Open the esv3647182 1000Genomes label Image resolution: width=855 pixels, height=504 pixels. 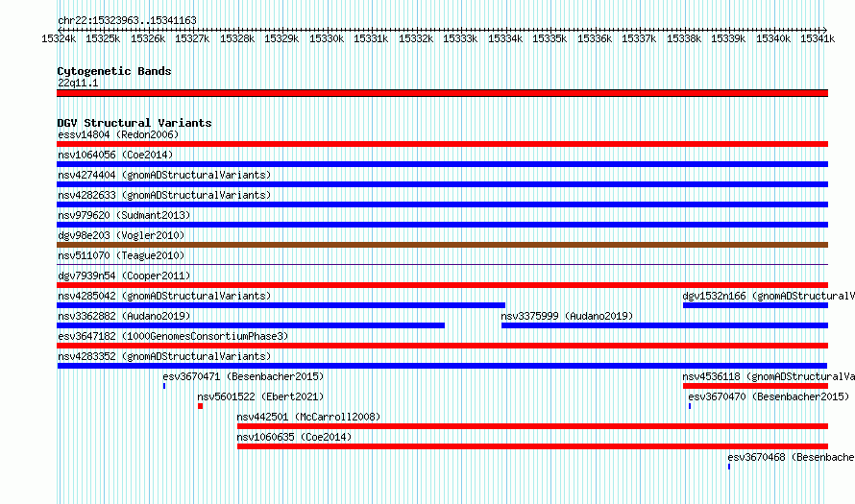coord(173,336)
